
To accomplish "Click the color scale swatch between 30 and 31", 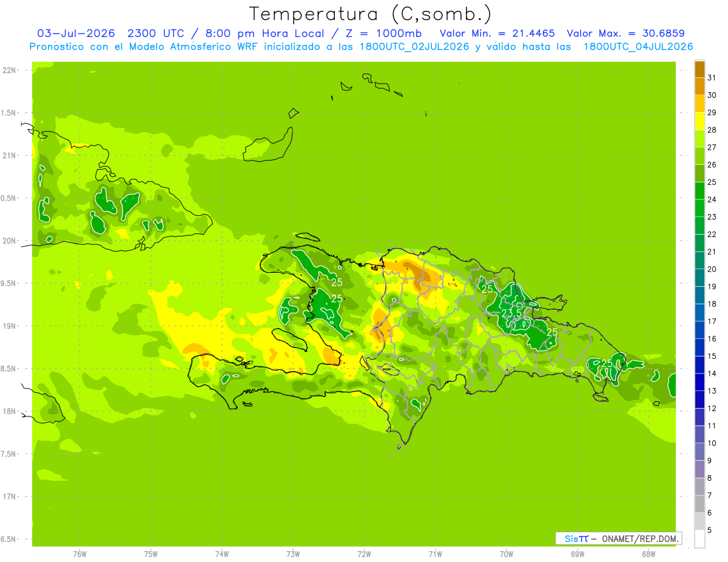I will pos(699,85).
